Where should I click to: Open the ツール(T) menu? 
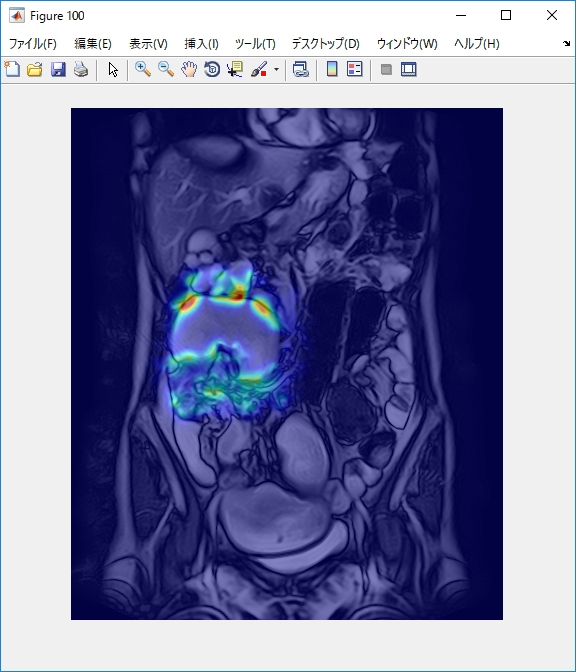[x=255, y=44]
